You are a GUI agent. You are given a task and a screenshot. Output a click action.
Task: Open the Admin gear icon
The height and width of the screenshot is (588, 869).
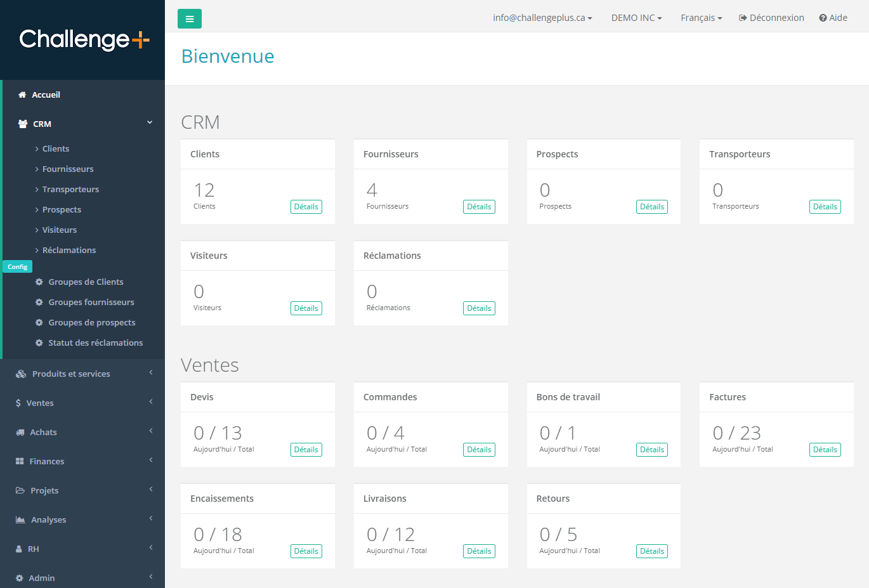click(21, 577)
